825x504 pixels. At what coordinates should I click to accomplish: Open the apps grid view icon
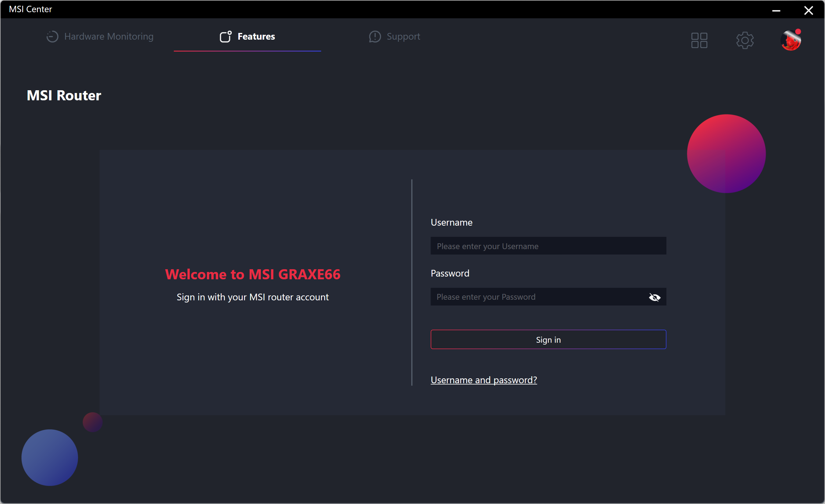pos(699,41)
